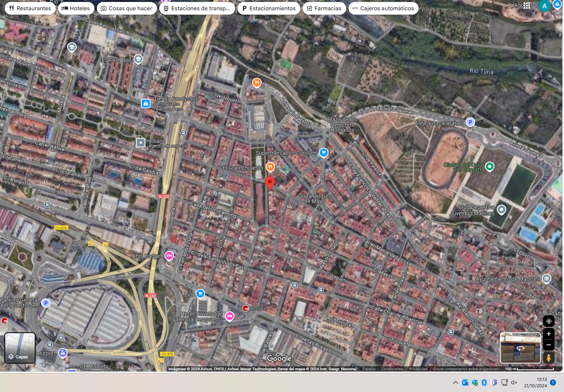Click the Restaurantes category chip
This screenshot has width=564, height=392.
pyautogui.click(x=30, y=8)
